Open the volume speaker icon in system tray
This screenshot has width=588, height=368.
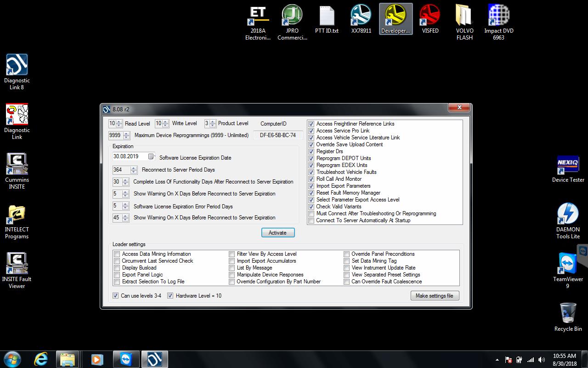tap(542, 360)
